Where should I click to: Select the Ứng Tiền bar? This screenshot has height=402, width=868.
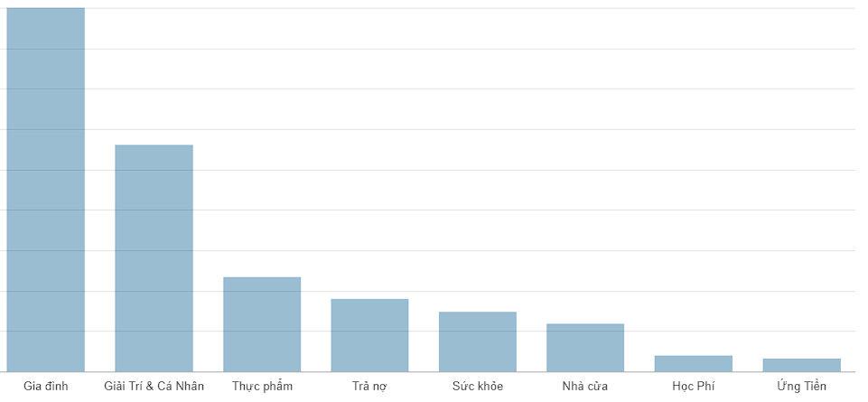tap(801, 366)
